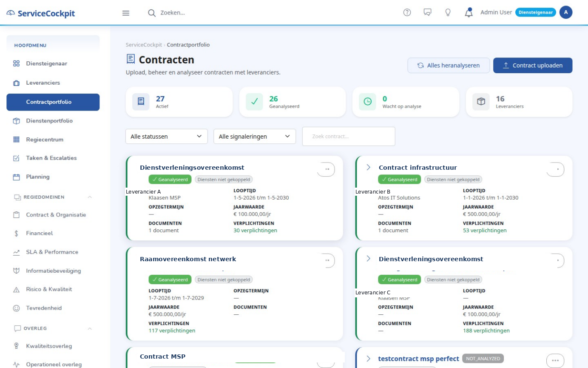This screenshot has height=368, width=588.
Task: Open the chat feedback icon
Action: (427, 12)
